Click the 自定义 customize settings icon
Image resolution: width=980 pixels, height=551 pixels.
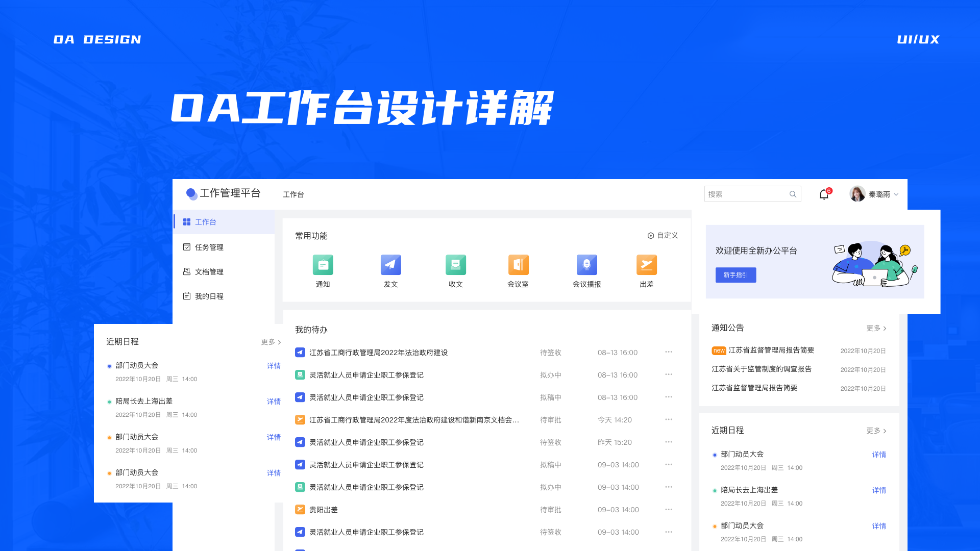click(x=651, y=236)
